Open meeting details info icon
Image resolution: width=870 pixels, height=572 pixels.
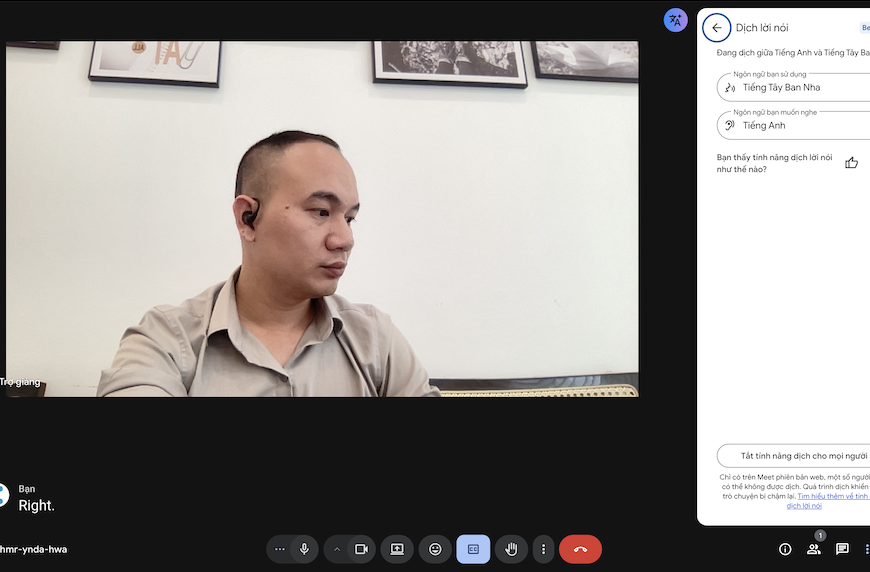pos(785,549)
